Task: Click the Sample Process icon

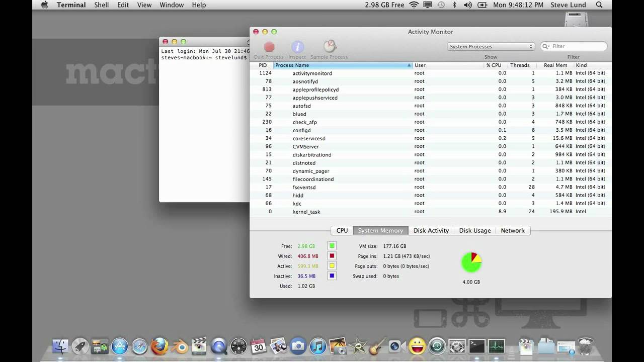Action: pyautogui.click(x=330, y=47)
